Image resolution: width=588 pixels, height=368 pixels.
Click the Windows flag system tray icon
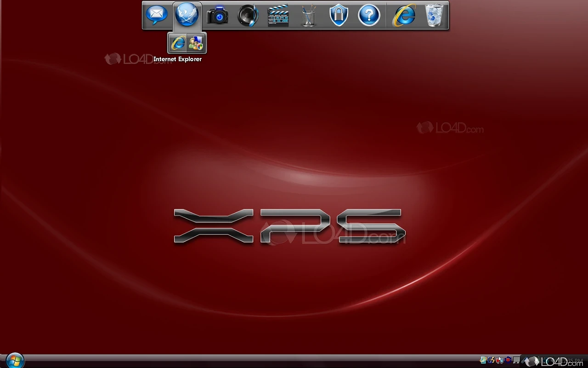click(483, 360)
